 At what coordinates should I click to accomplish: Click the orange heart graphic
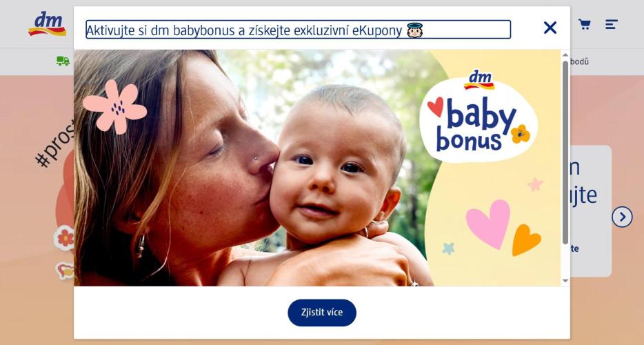pyautogui.click(x=526, y=240)
